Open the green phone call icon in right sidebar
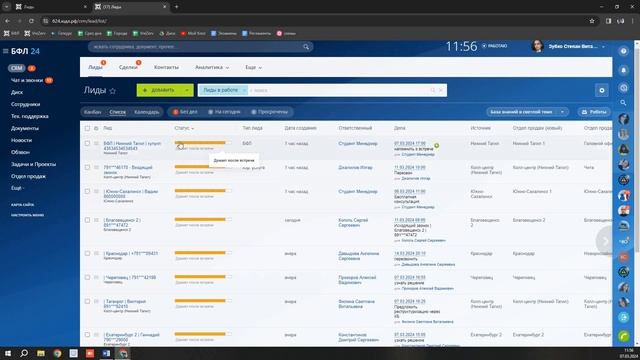This screenshot has height=360, width=640. pyautogui.click(x=623, y=336)
